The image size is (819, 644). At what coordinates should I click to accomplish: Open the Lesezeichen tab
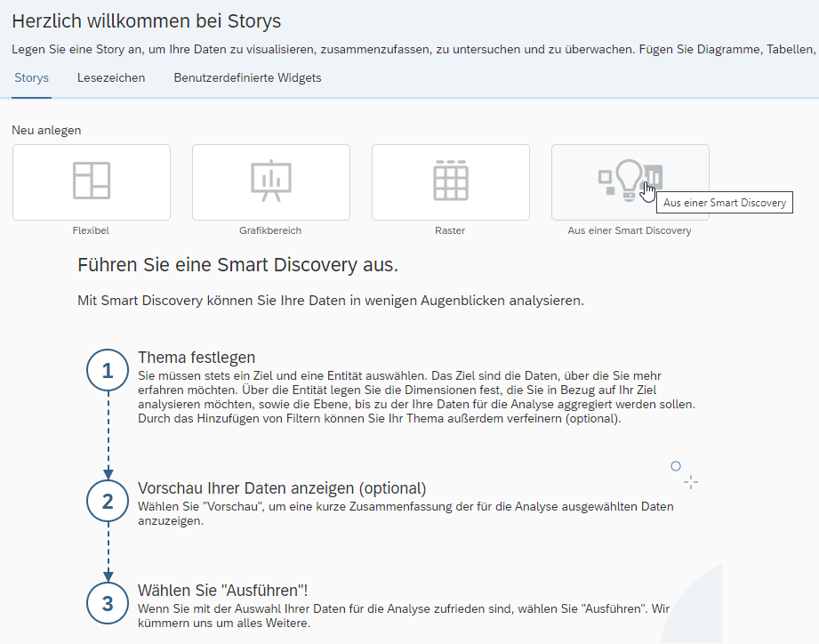[111, 77]
